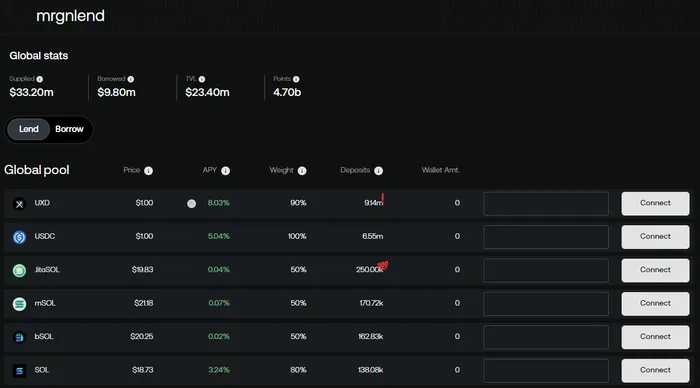The image size is (700, 388).
Task: Click the info icon beside Borrowed
Action: coord(130,79)
